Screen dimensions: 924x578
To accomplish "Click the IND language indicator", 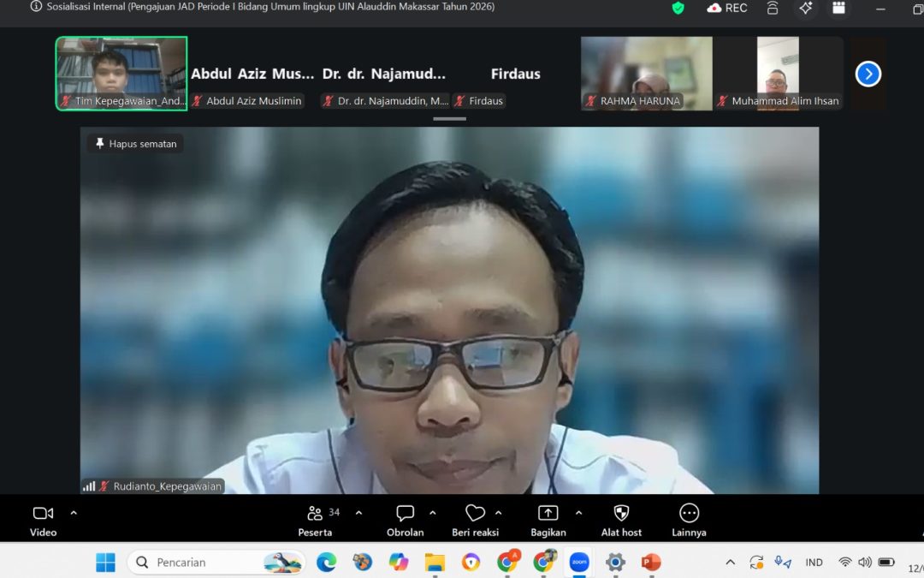I will pos(814,563).
